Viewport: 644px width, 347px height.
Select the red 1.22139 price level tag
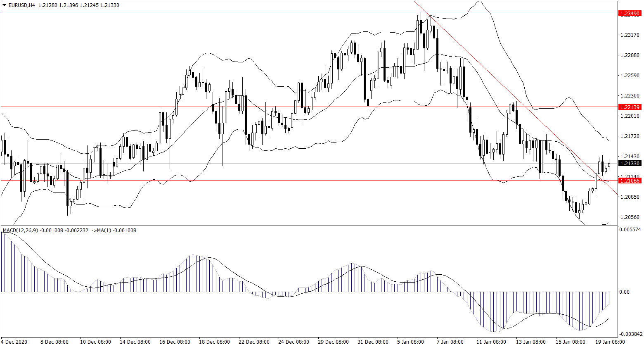point(630,107)
